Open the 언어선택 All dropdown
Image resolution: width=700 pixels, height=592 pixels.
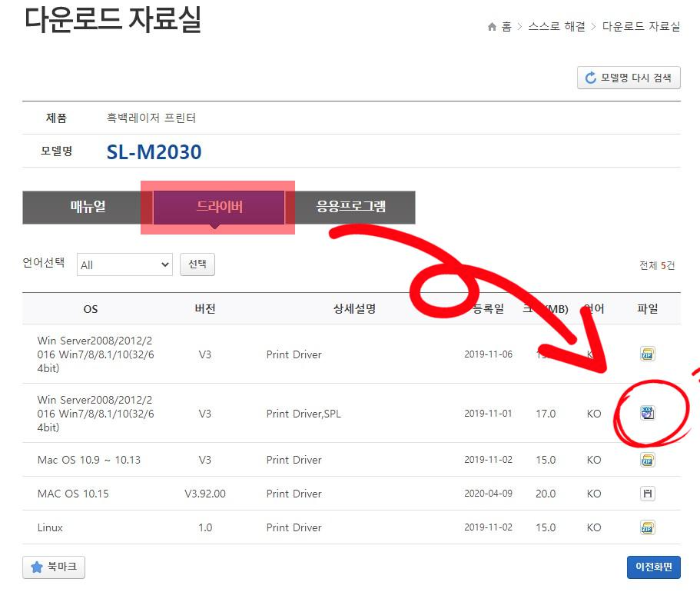point(125,265)
